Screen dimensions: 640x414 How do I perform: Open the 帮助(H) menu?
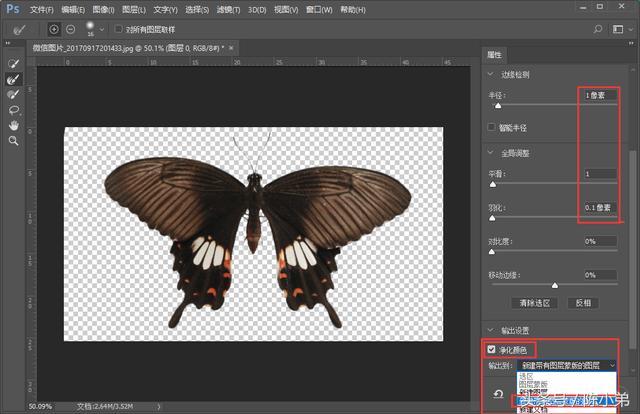[353, 9]
